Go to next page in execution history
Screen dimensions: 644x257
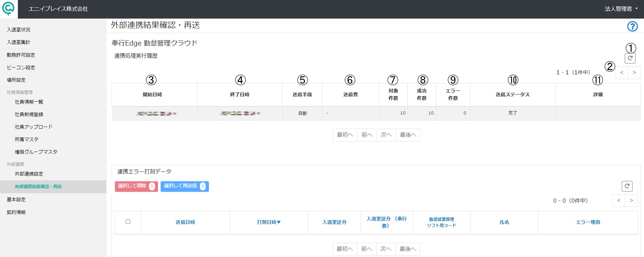634,73
